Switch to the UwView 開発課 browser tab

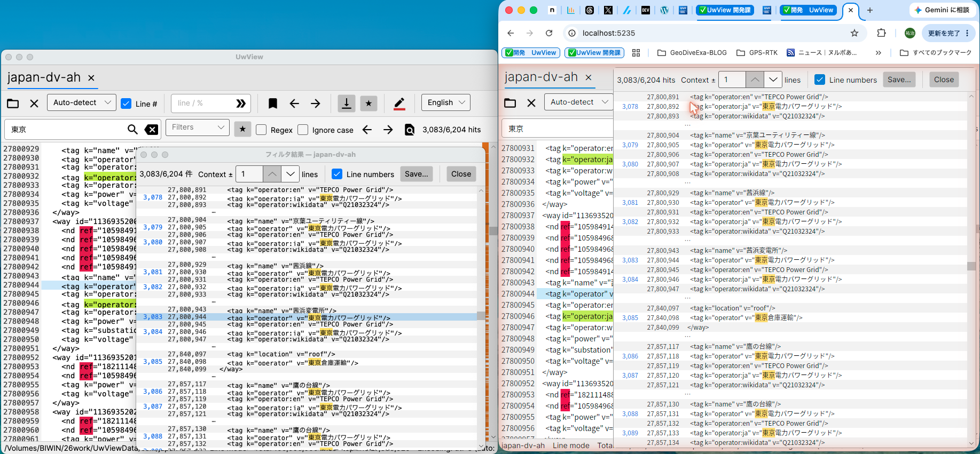point(725,10)
